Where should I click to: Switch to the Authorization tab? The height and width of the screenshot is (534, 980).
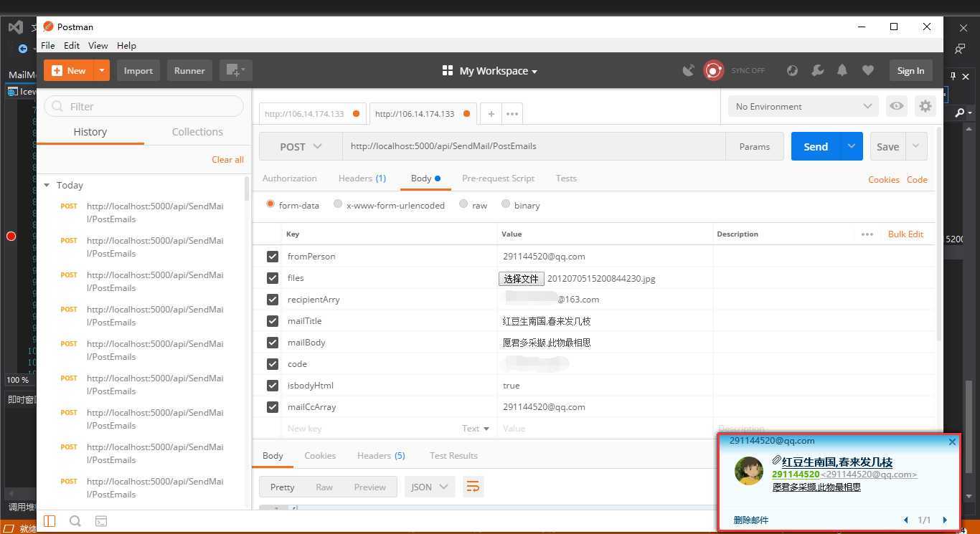pos(289,178)
